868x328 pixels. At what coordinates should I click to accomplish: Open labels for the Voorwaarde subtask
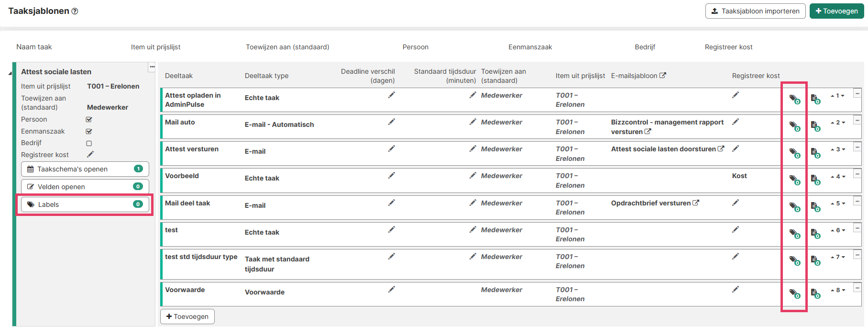pos(794,294)
